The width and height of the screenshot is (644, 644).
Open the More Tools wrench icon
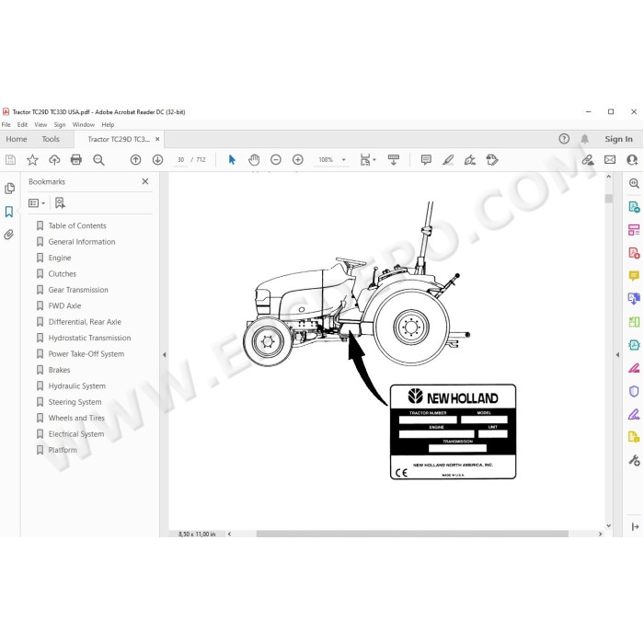pos(634,460)
